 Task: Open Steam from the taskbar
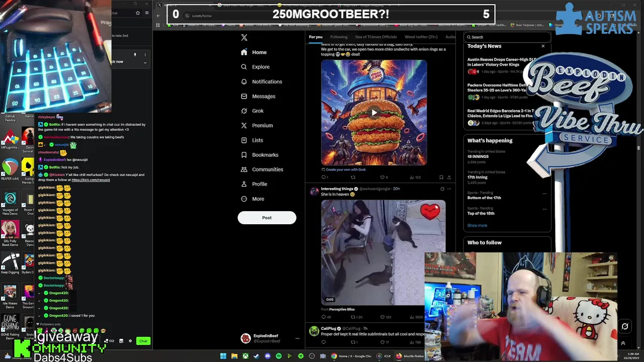tap(256, 356)
